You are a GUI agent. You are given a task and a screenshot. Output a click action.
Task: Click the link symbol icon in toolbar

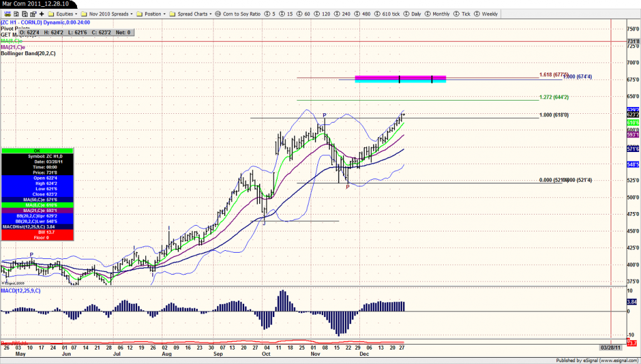click(8, 14)
